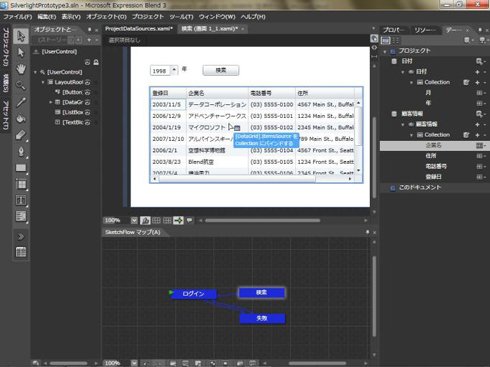Collapse the プロジェクト section
Screen dimensions: 490x367
pos(385,51)
